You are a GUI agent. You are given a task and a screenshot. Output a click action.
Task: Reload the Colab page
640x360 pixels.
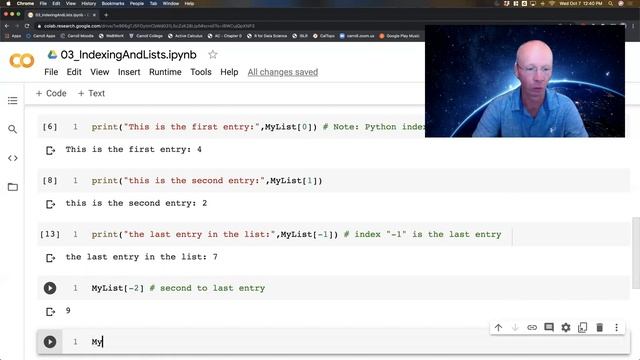27,26
